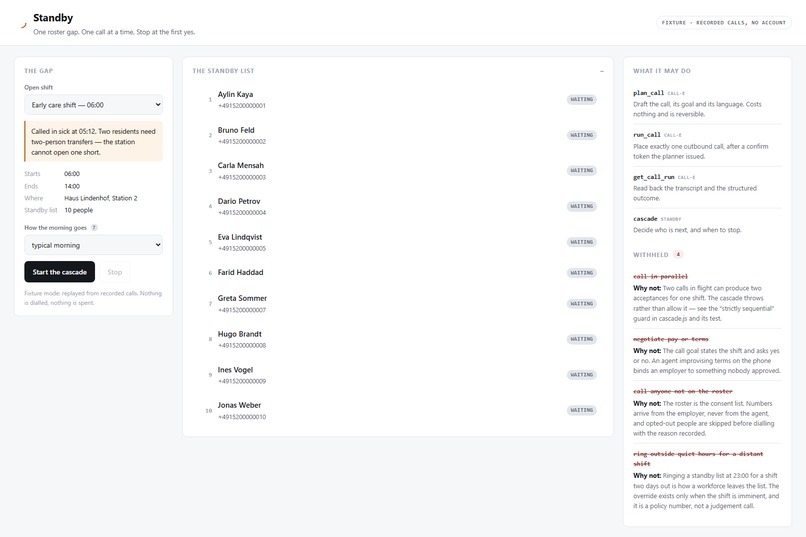Select the Carla Mensah row name
The height and width of the screenshot is (537, 806).
(241, 165)
